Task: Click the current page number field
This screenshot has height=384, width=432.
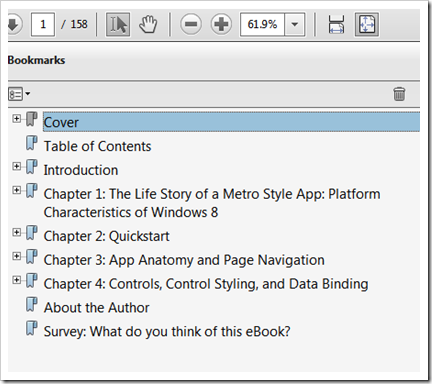Action: [43, 24]
